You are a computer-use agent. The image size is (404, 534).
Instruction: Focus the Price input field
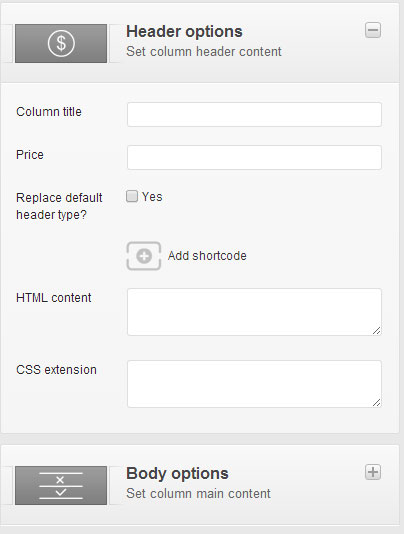click(x=254, y=157)
